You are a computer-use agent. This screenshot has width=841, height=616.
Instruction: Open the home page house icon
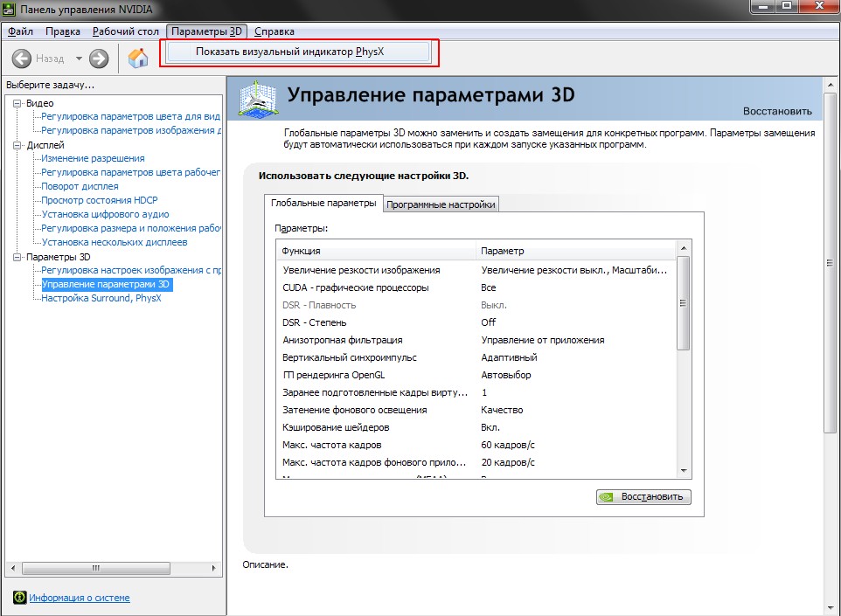pyautogui.click(x=138, y=58)
